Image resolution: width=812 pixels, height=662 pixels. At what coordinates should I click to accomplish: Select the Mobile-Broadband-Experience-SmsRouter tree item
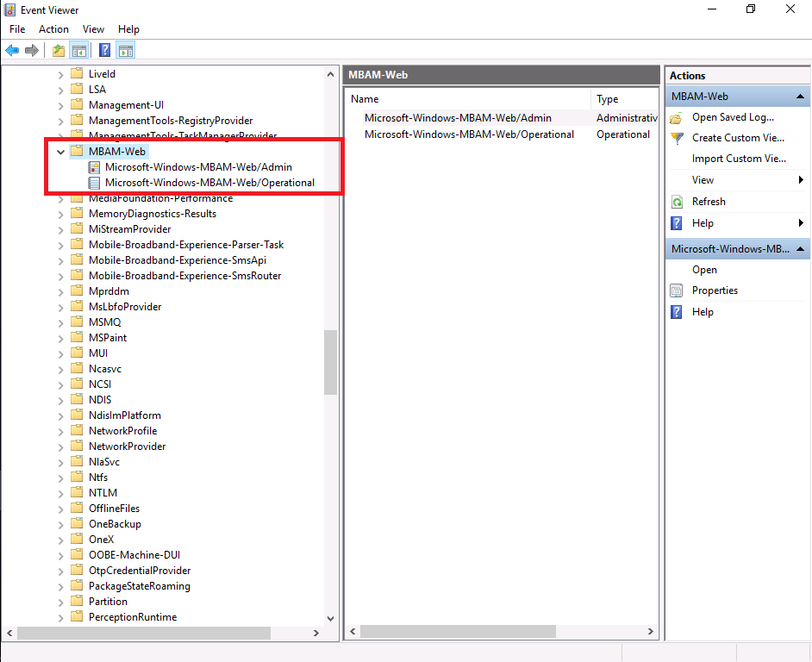[x=184, y=276]
